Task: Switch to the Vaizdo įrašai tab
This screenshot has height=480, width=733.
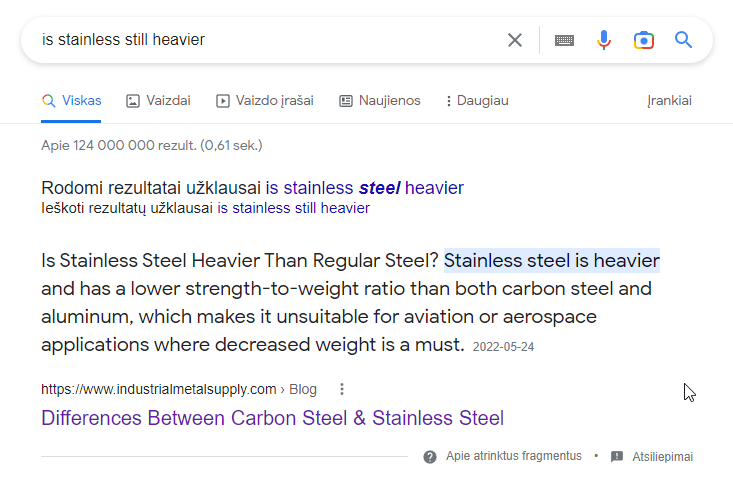Action: point(265,101)
